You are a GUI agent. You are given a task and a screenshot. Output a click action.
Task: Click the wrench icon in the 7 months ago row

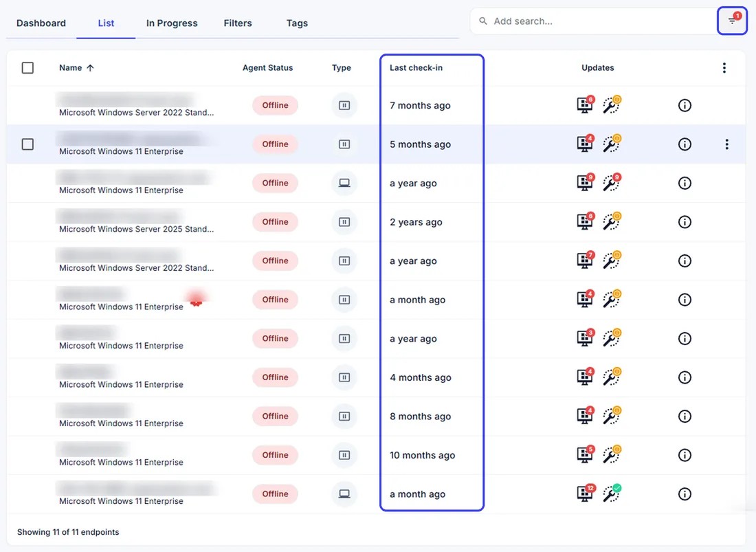point(612,104)
